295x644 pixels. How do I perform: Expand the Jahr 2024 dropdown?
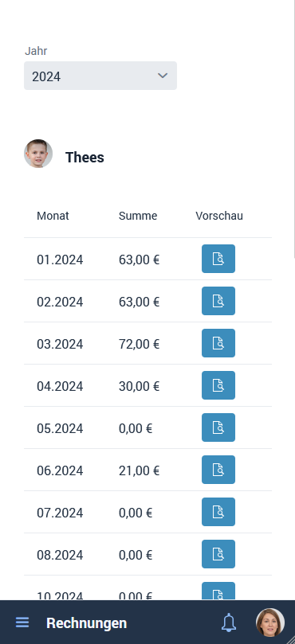coord(100,76)
